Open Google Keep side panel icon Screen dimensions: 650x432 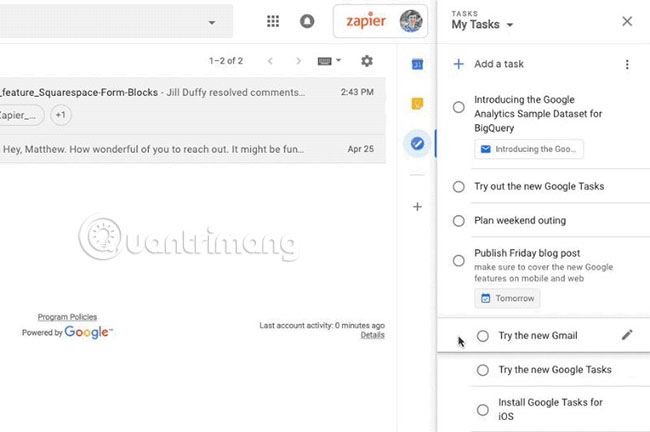click(417, 103)
